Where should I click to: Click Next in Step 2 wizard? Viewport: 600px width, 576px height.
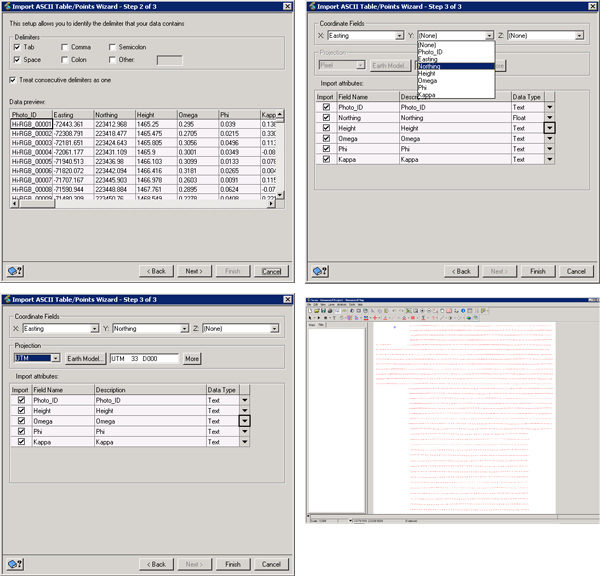click(194, 271)
